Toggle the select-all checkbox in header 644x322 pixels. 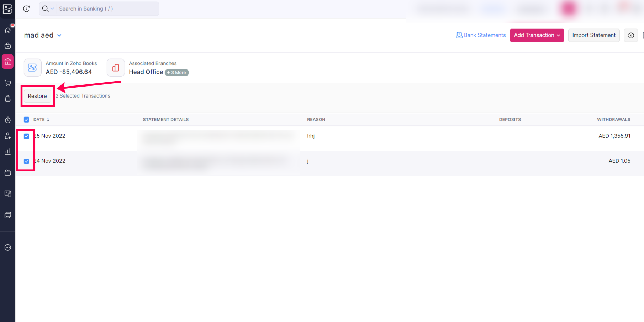pos(26,120)
